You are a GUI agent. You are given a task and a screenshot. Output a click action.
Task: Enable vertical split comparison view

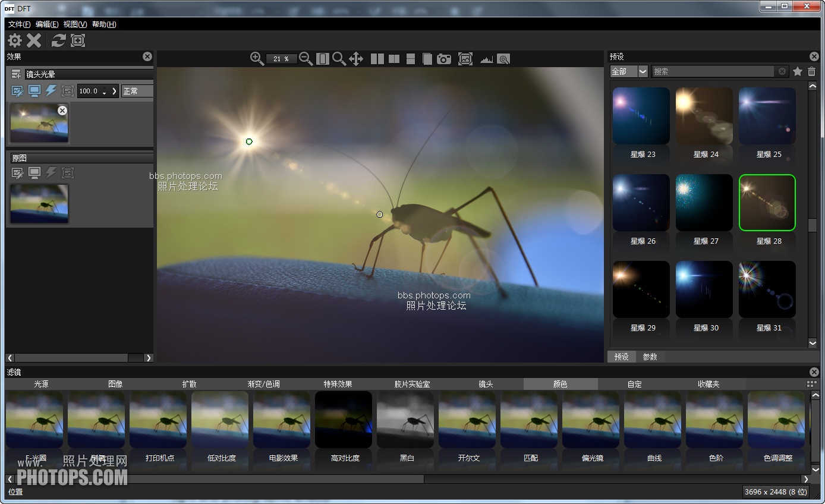[393, 59]
